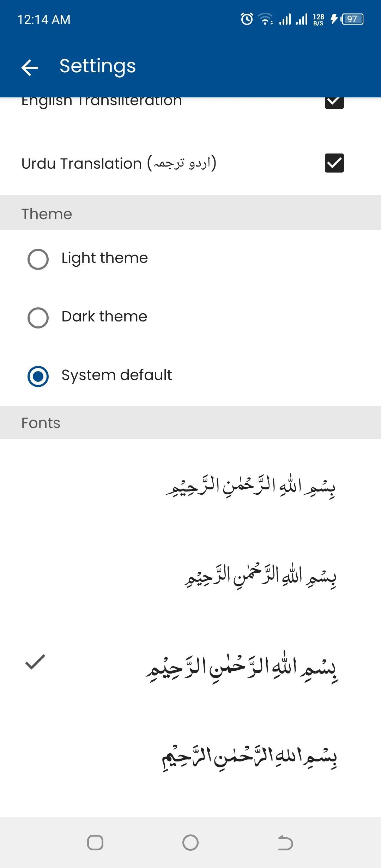Select the Light theme radio button
Screen dimensions: 381x868
[38, 259]
